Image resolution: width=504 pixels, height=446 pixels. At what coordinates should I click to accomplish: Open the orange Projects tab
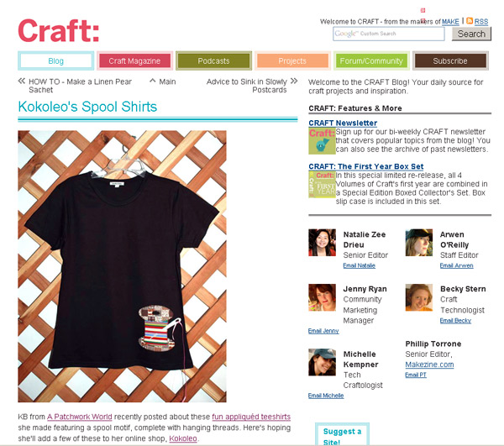coord(292,60)
